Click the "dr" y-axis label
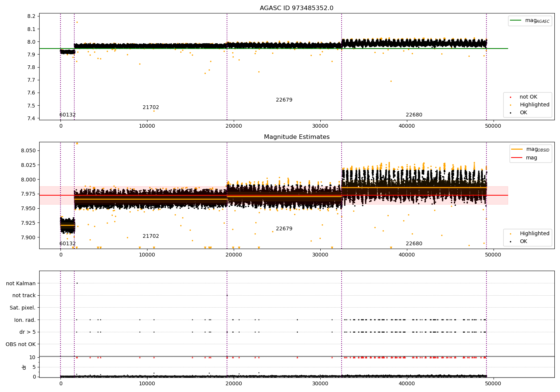This screenshot has width=560, height=392. click(x=24, y=367)
